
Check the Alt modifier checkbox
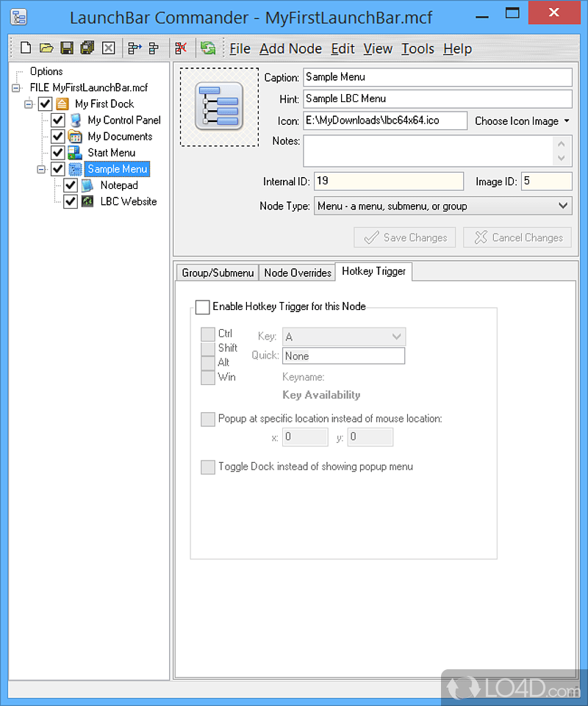208,363
